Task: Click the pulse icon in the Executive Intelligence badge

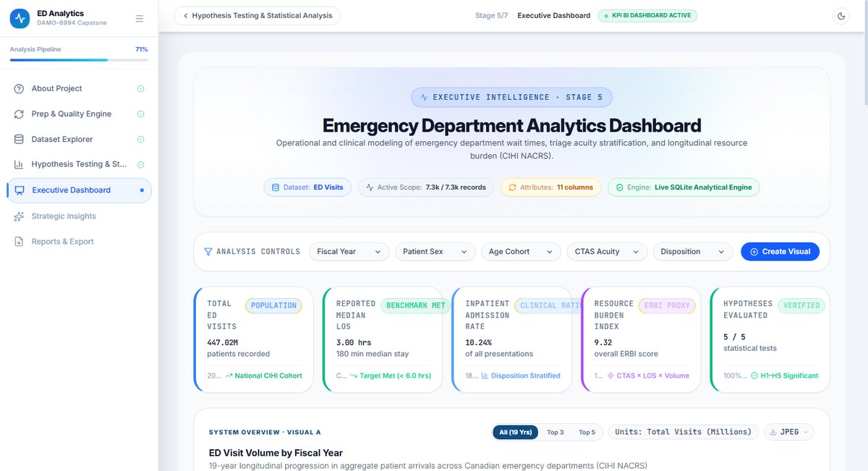Action: pyautogui.click(x=424, y=97)
